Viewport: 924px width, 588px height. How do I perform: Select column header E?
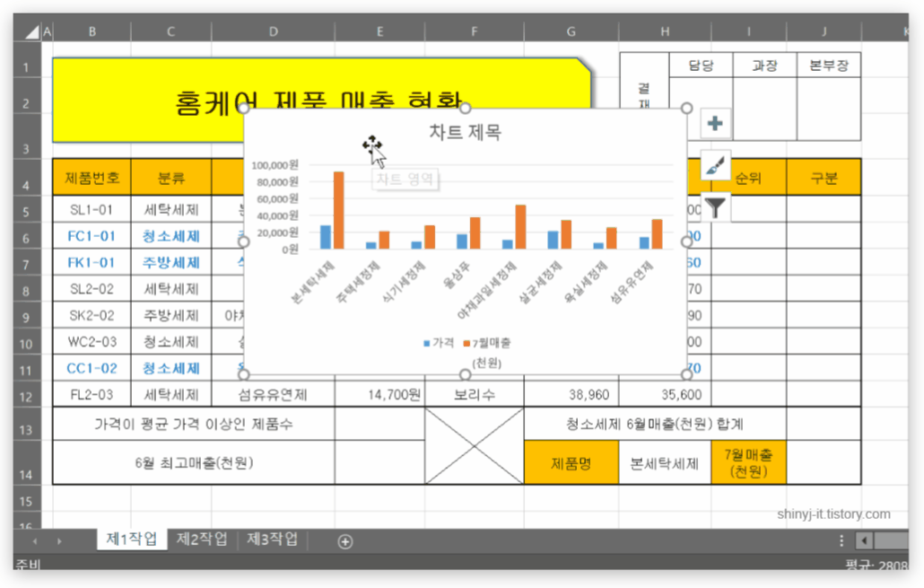[x=380, y=31]
